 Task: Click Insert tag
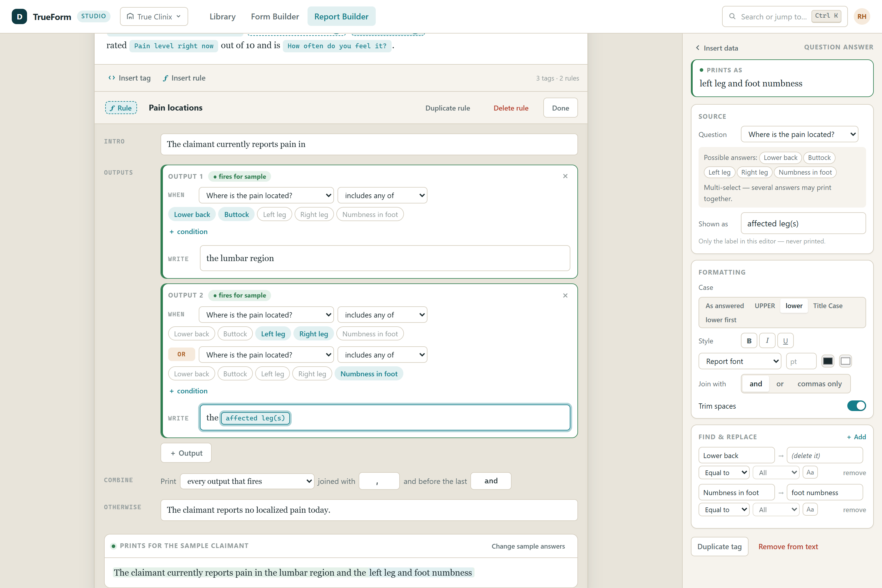(x=129, y=78)
